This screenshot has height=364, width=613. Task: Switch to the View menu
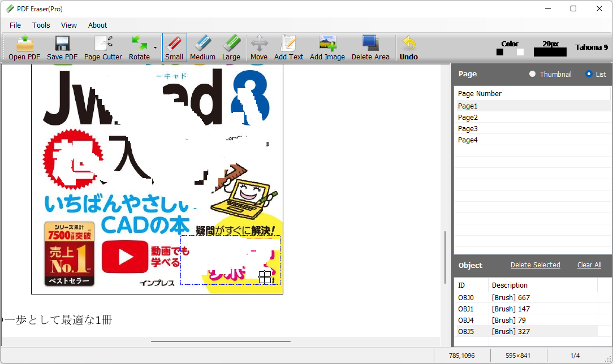(68, 25)
